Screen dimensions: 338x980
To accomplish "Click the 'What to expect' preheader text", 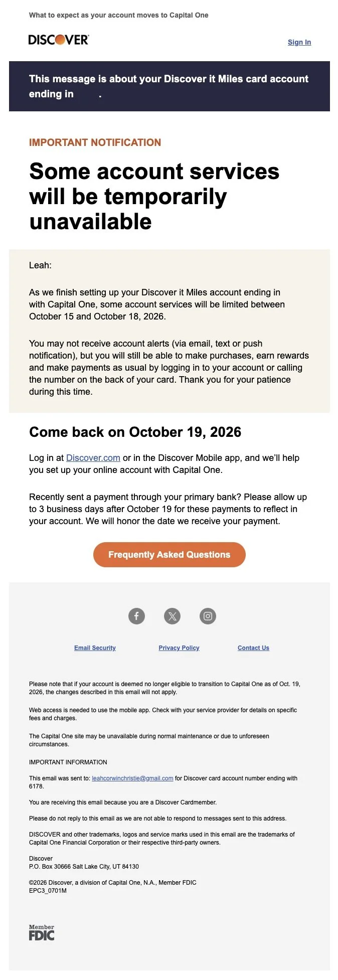I will pyautogui.click(x=119, y=15).
